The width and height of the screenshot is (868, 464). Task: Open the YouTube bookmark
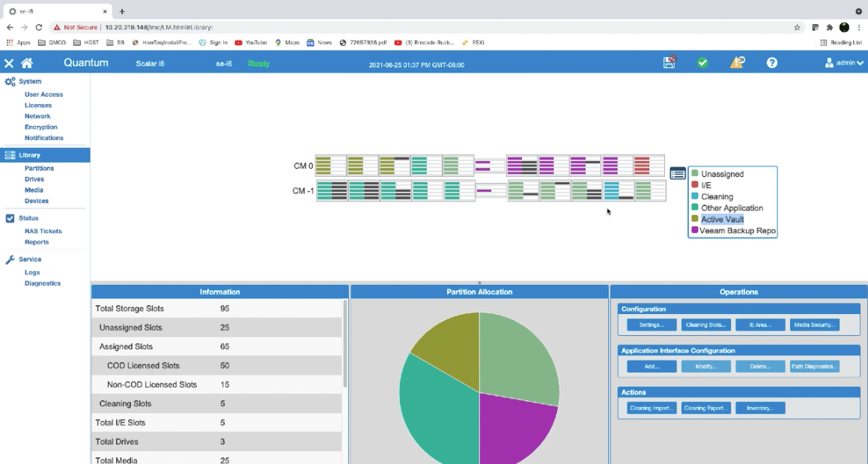(251, 43)
